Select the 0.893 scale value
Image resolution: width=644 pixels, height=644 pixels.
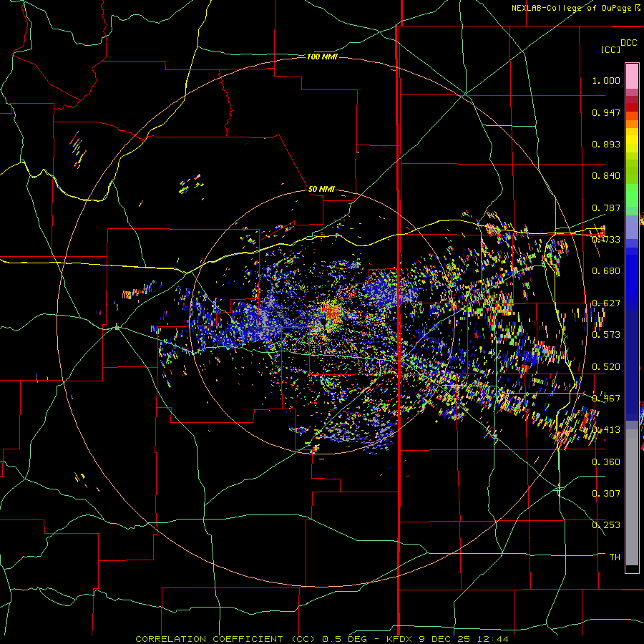tap(606, 144)
